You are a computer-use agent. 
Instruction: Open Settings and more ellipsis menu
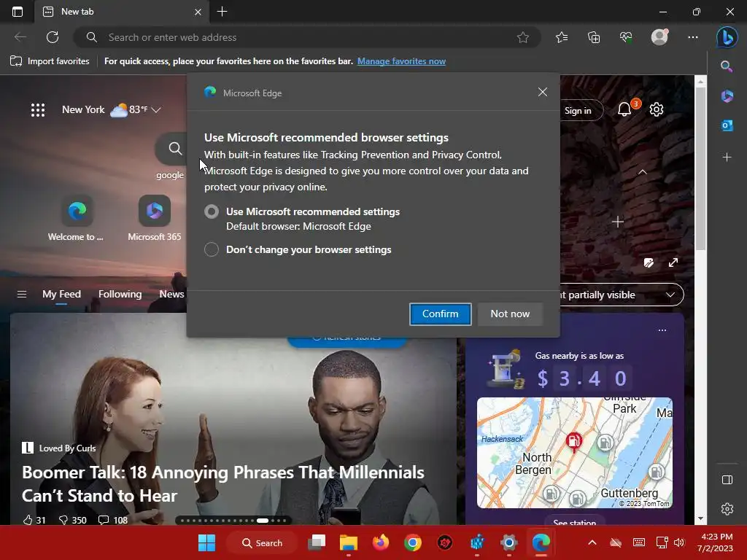(693, 37)
